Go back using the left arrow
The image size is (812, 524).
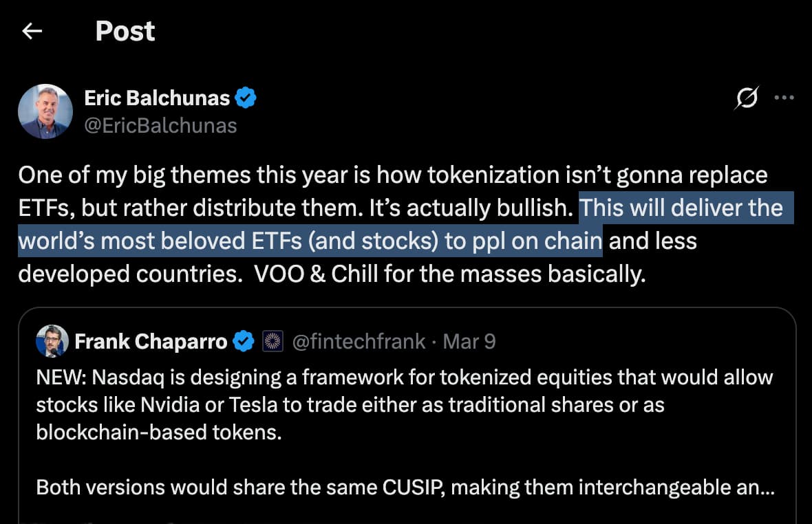(x=32, y=31)
